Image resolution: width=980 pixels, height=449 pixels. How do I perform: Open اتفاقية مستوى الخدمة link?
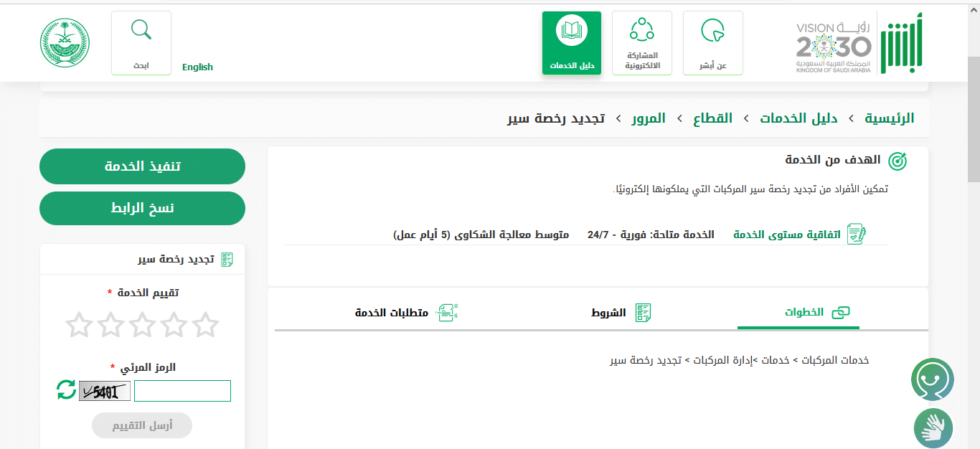click(x=786, y=235)
